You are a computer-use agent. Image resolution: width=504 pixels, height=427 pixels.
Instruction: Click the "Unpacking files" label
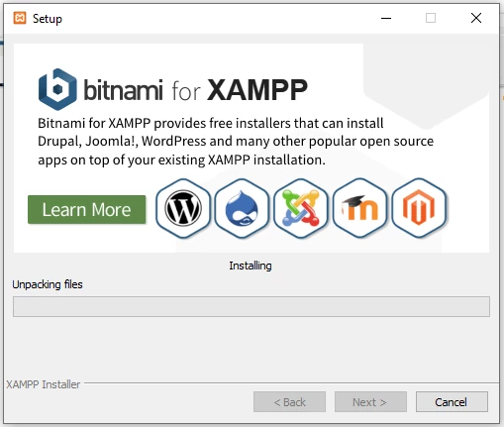pos(48,284)
